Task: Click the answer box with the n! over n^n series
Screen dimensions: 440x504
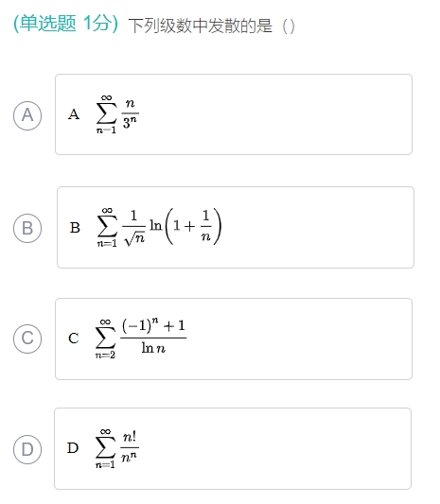Action: pos(233,448)
